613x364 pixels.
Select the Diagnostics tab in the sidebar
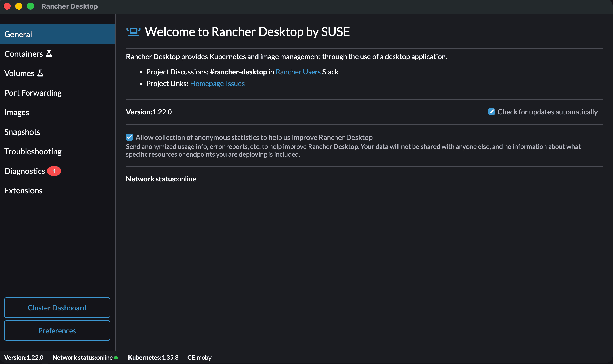(24, 171)
